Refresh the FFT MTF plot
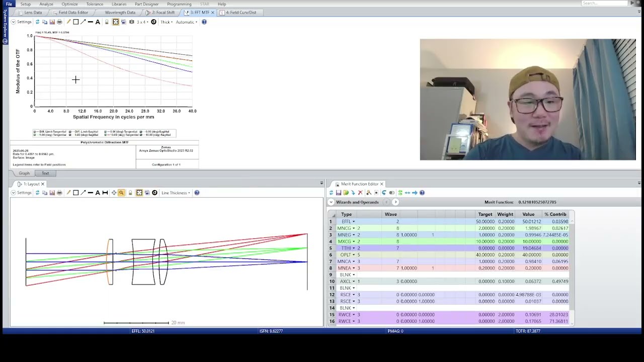The width and height of the screenshot is (644, 362). pyautogui.click(x=38, y=22)
